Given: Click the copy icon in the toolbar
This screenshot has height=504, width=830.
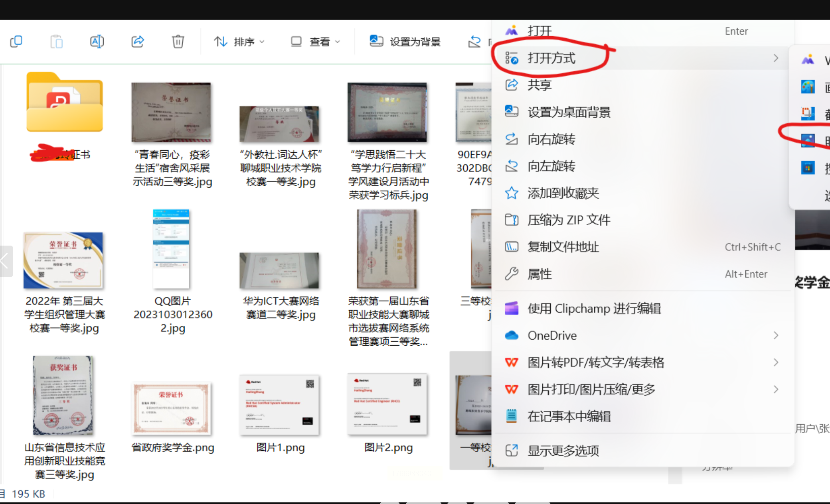Looking at the screenshot, I should [x=16, y=41].
